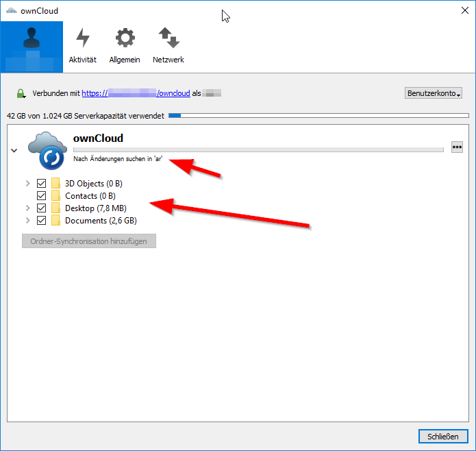Open the ownCloud server URL link
This screenshot has height=451, width=476.
[x=136, y=93]
